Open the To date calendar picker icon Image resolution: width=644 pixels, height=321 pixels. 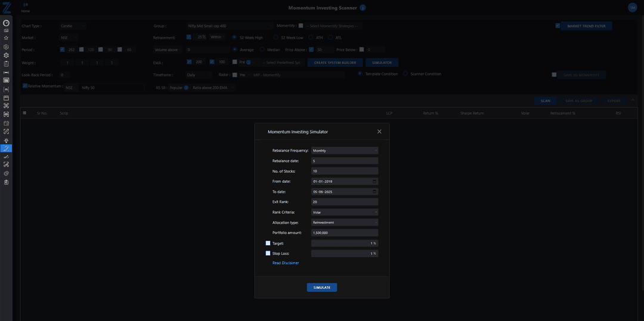point(374,192)
